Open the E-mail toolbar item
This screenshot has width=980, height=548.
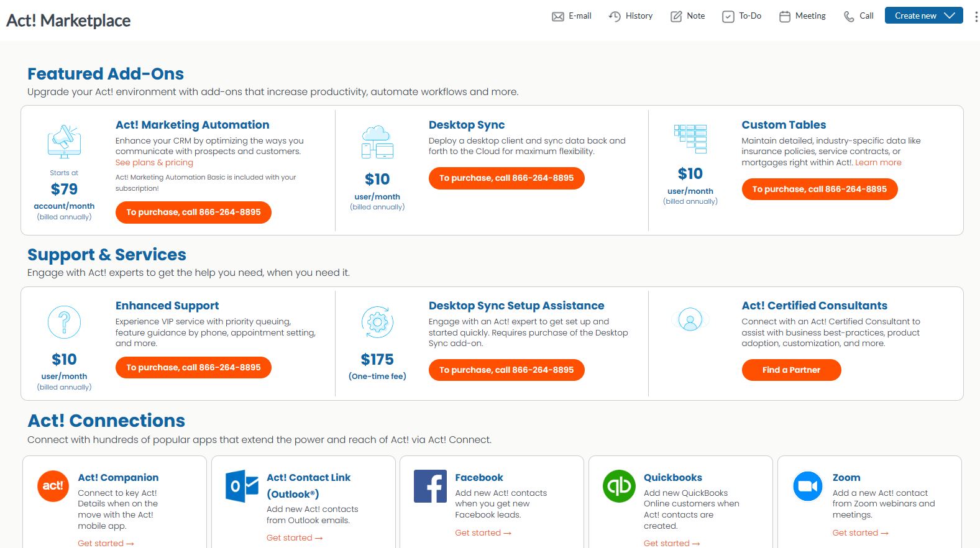click(x=572, y=16)
